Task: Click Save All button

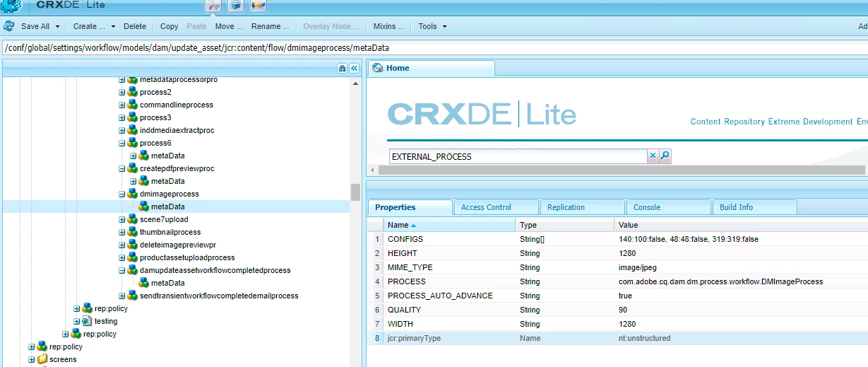Action: click(x=35, y=26)
